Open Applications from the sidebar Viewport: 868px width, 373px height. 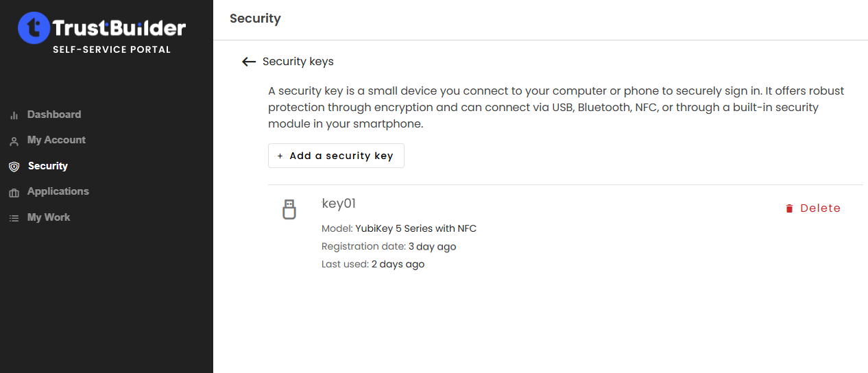tap(58, 191)
